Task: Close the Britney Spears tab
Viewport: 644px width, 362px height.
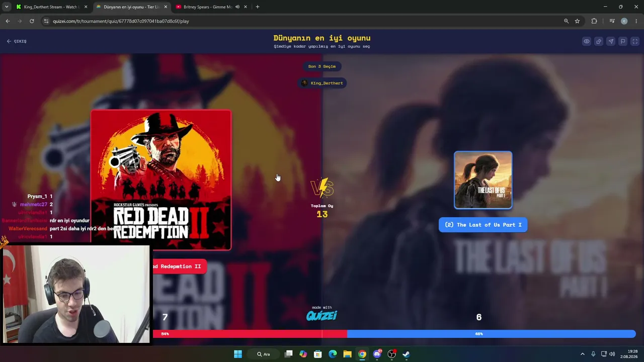Action: coord(246,7)
